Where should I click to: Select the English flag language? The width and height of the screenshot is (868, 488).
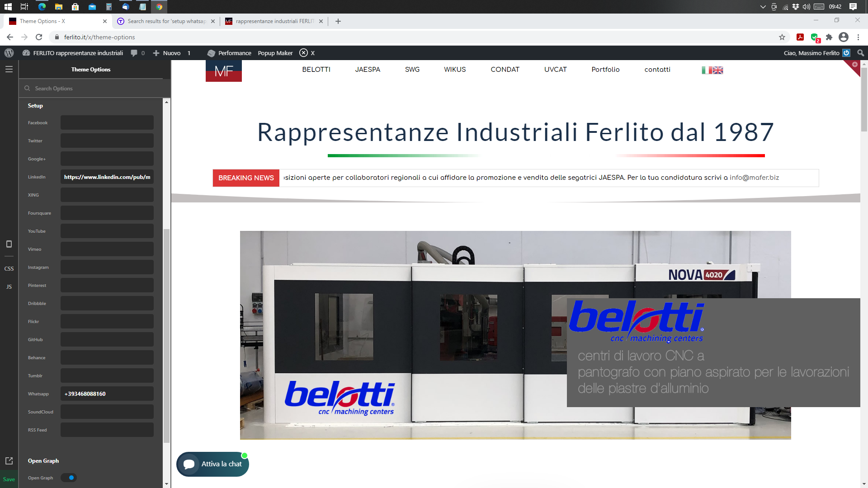pyautogui.click(x=718, y=70)
